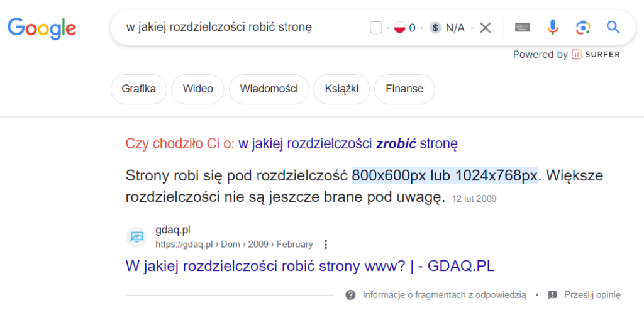The width and height of the screenshot is (644, 310).
Task: Click the blue search magnifier icon
Action: click(x=613, y=27)
